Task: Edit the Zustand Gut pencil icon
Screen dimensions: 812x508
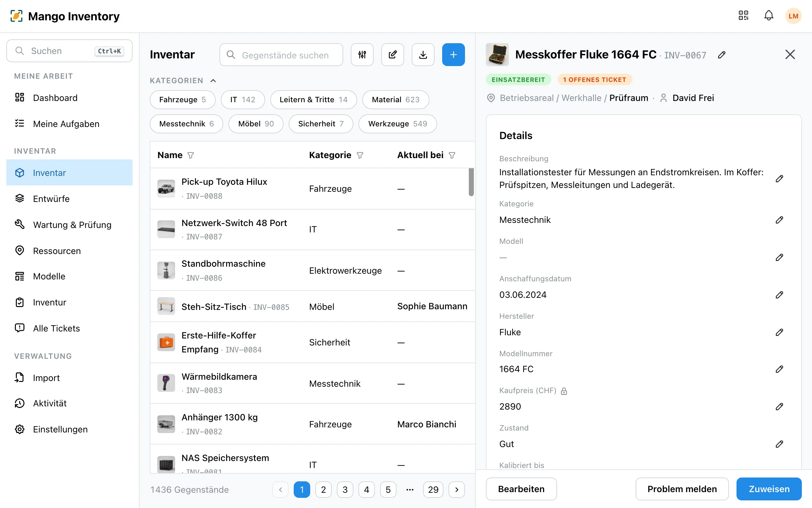Action: coord(779,444)
